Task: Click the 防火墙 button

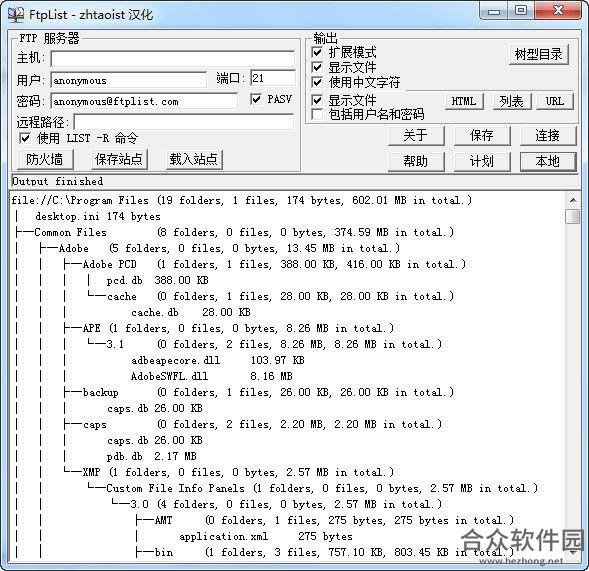Action: click(45, 159)
